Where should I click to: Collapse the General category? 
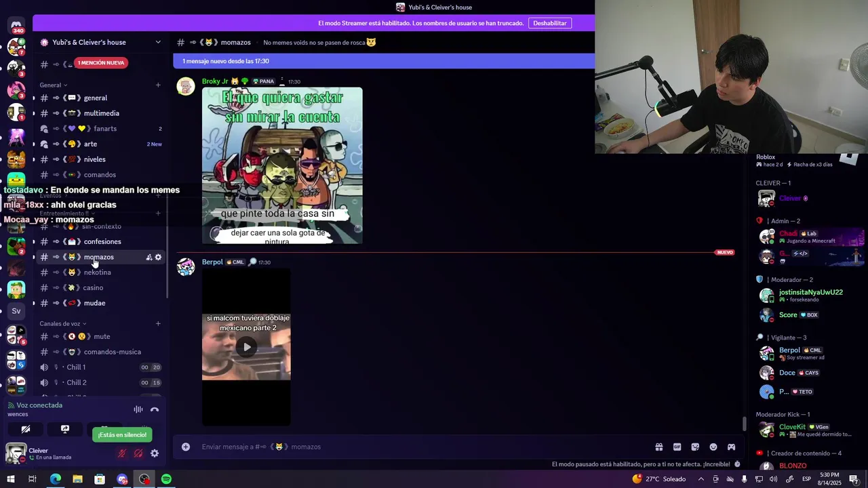[54, 85]
